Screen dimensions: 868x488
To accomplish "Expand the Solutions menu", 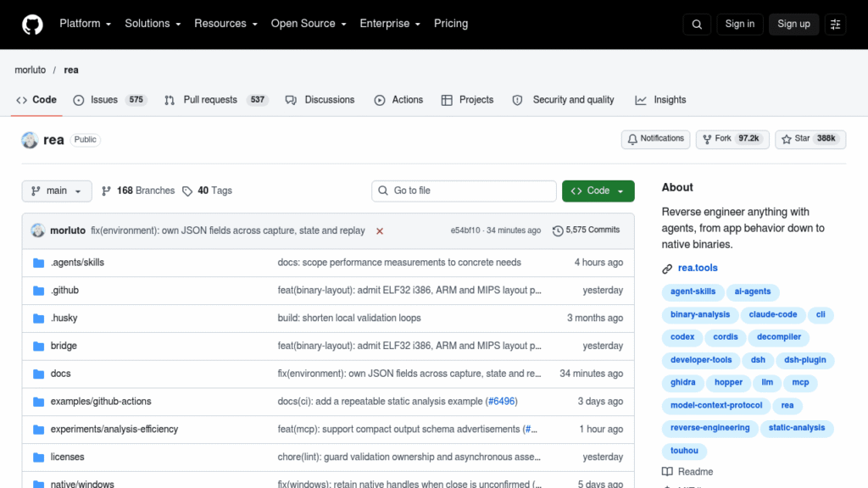I will pyautogui.click(x=153, y=24).
